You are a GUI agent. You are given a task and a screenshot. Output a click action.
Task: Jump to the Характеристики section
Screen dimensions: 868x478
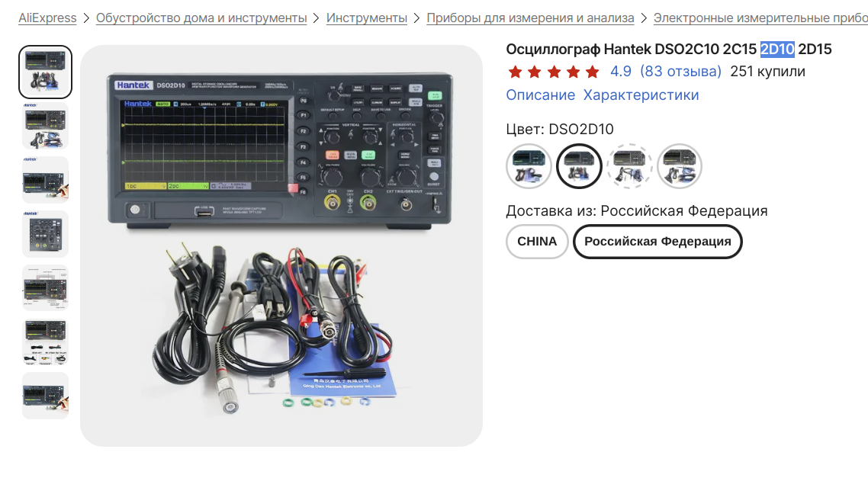[641, 95]
